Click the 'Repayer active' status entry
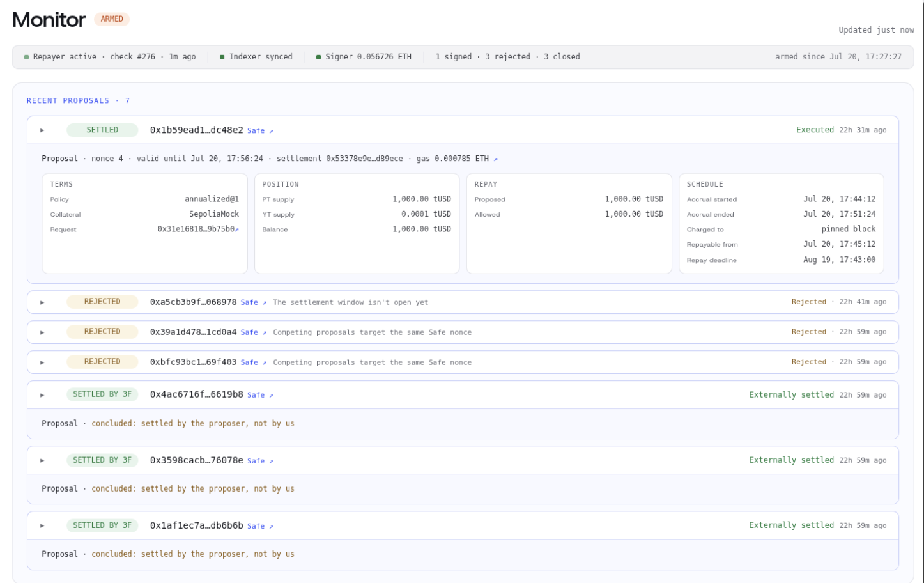924x583 pixels. pos(110,57)
